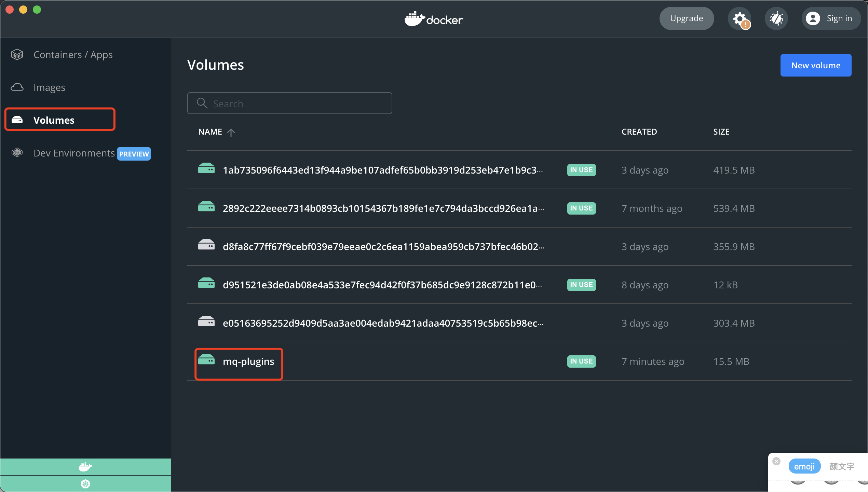
Task: Toggle the NAME column sort arrow
Action: pos(231,132)
